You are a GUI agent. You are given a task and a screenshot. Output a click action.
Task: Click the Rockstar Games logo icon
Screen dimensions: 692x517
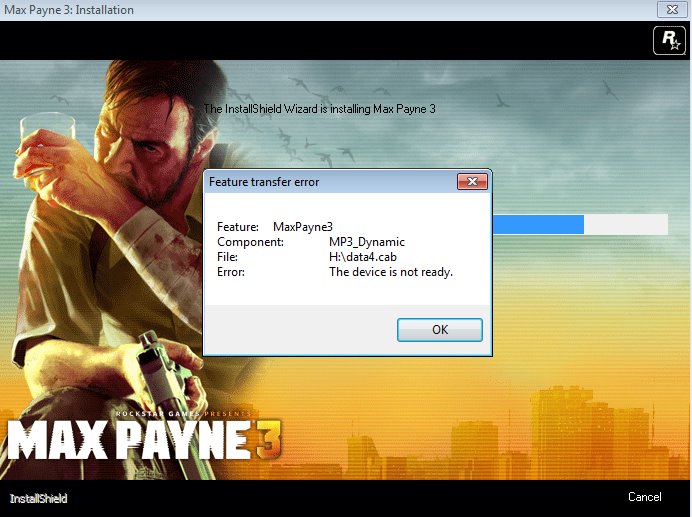(x=670, y=41)
